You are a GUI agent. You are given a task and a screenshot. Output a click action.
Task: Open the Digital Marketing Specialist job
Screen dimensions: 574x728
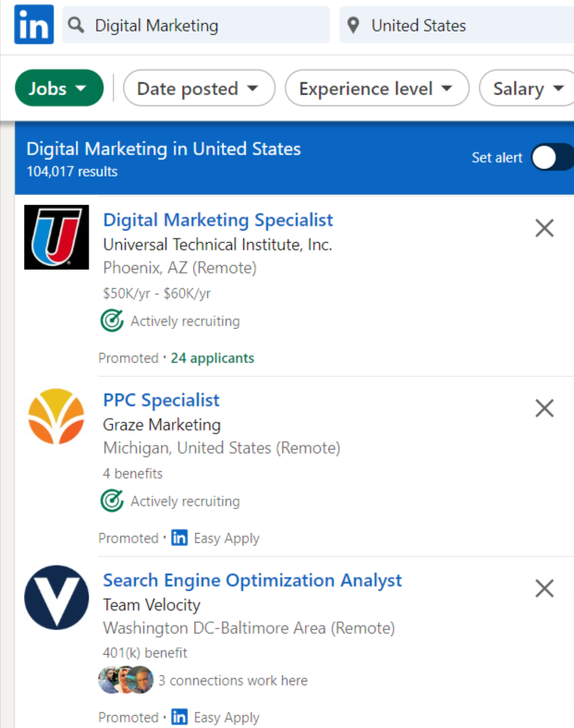click(x=218, y=220)
